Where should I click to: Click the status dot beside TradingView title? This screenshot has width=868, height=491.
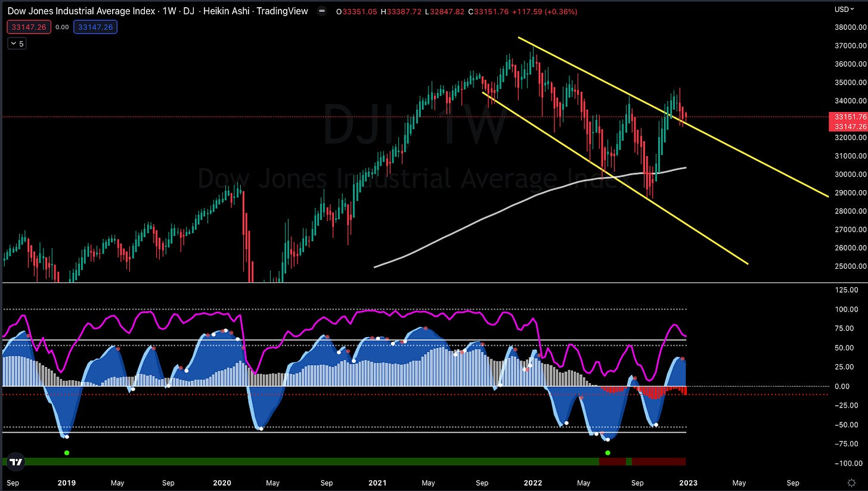click(322, 11)
